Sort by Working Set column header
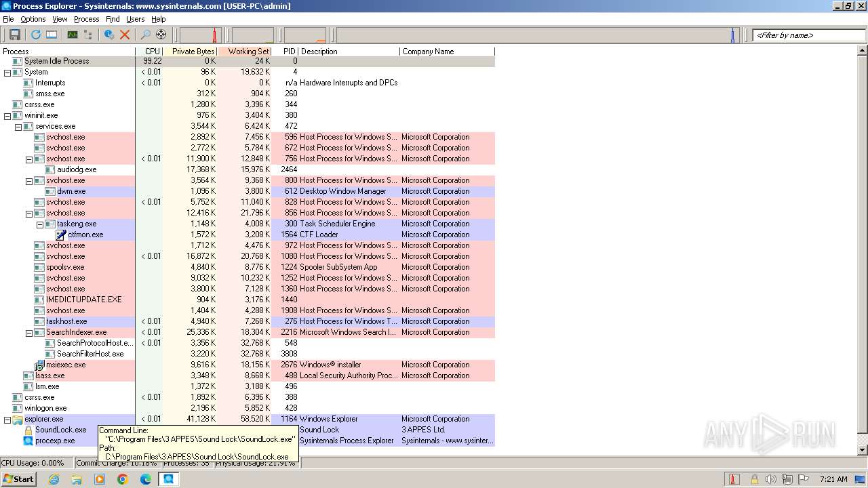 coord(245,51)
